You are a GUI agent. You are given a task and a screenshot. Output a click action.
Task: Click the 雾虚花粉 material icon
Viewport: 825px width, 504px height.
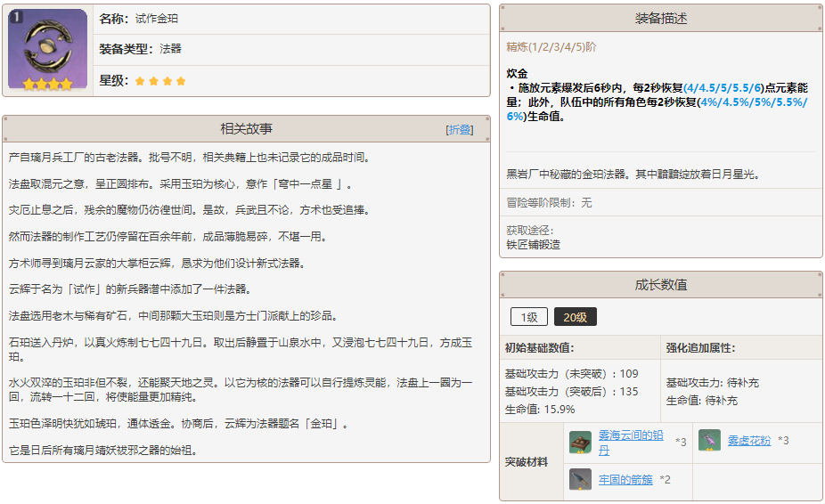tap(709, 441)
